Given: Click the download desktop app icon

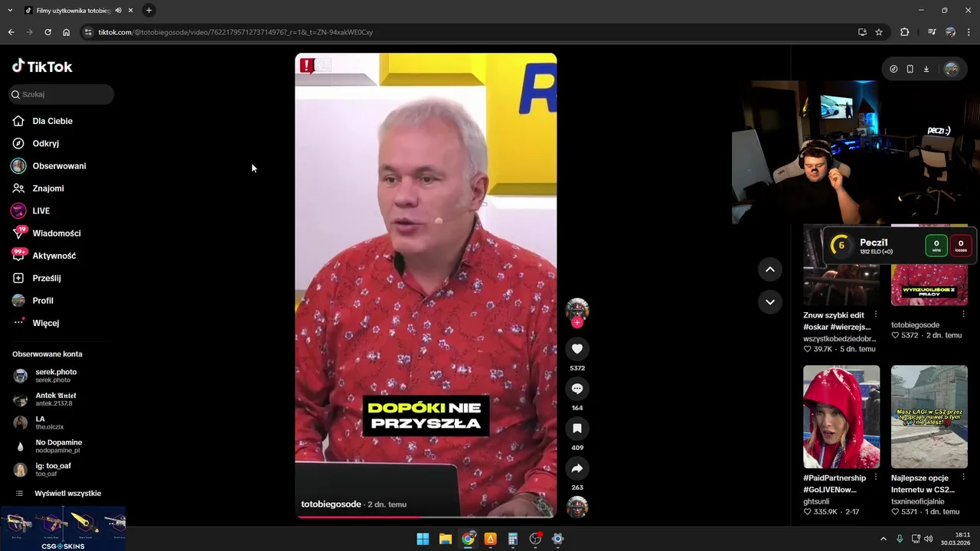Looking at the screenshot, I should (926, 69).
